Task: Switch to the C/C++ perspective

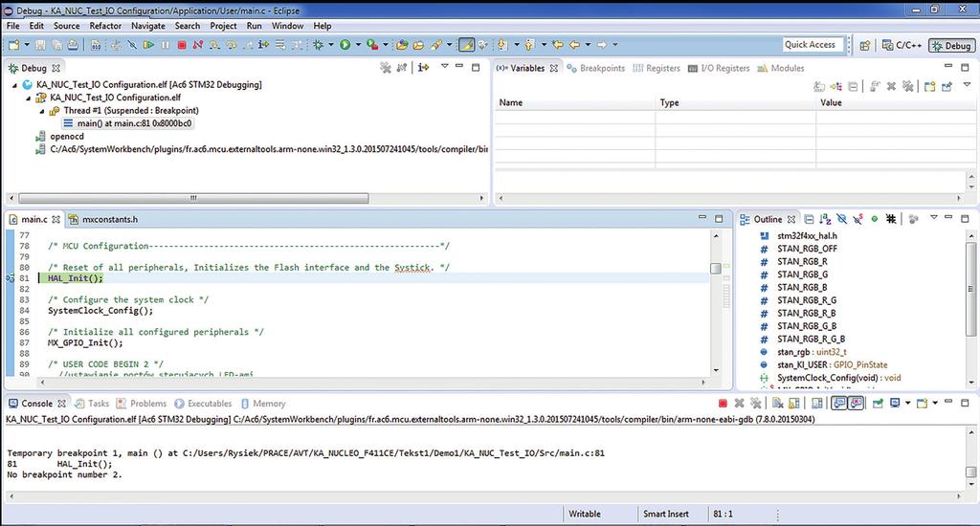Action: (x=902, y=46)
